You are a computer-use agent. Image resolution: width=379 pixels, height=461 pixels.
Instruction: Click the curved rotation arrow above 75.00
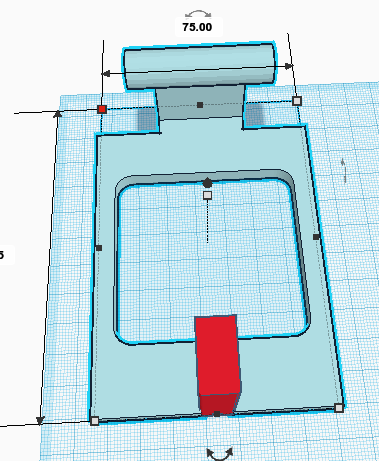pyautogui.click(x=198, y=14)
